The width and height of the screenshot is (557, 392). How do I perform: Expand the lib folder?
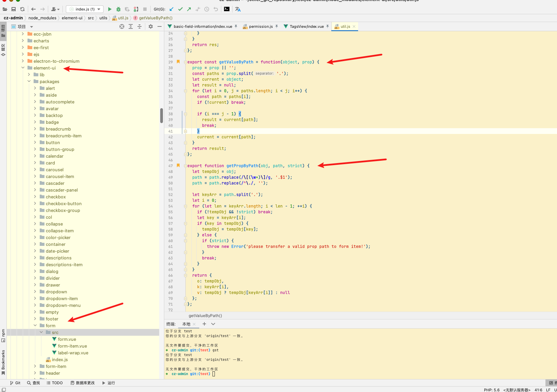coord(29,75)
